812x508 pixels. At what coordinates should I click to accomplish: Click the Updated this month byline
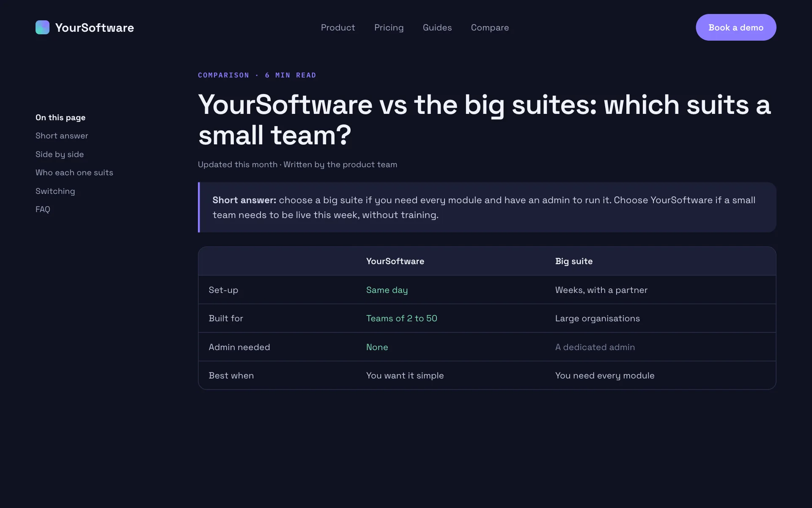coord(297,165)
